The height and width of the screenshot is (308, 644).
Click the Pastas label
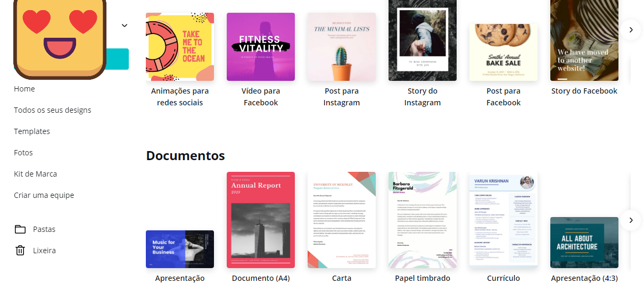44,229
